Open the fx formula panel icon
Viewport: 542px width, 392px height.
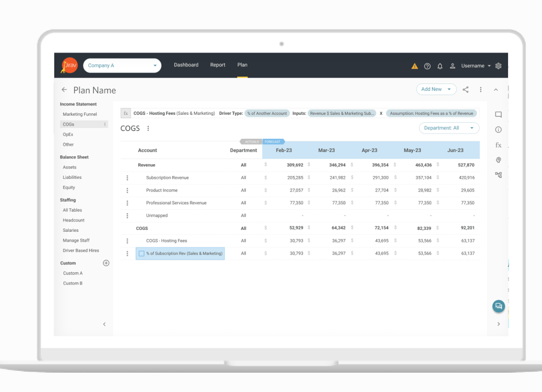[498, 145]
